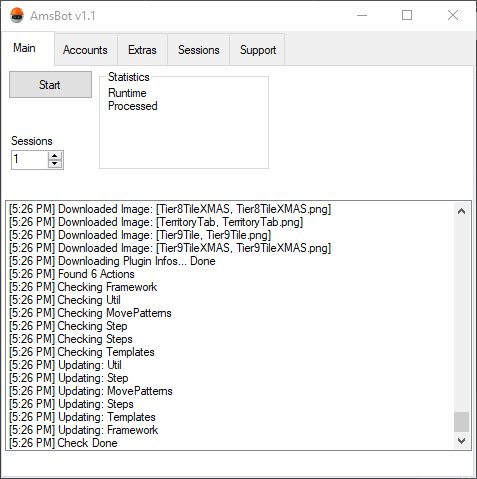The height and width of the screenshot is (479, 477).
Task: Select the 'Updating: Steps' log line
Action: (x=71, y=404)
